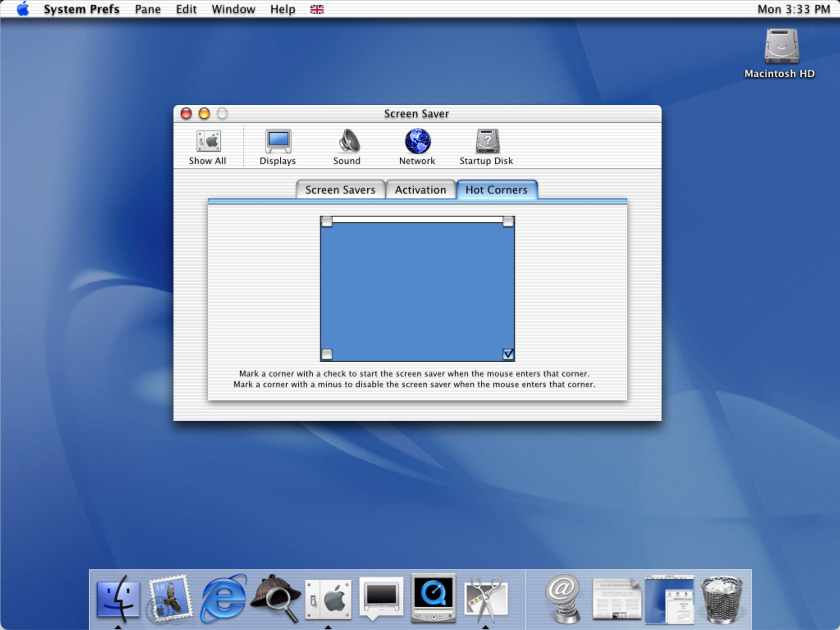Launch Internet Explorer from the Dock

click(224, 598)
